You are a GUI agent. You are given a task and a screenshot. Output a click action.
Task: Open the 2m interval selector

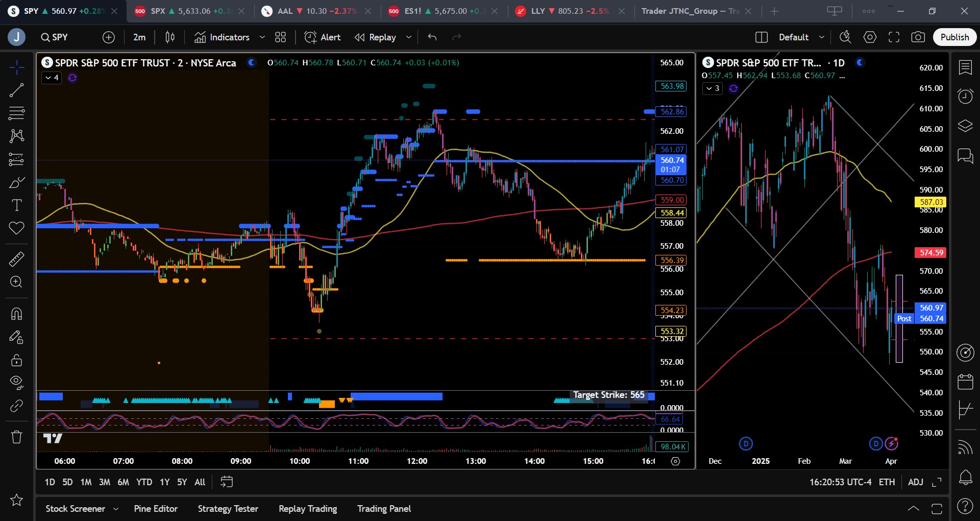(x=139, y=37)
